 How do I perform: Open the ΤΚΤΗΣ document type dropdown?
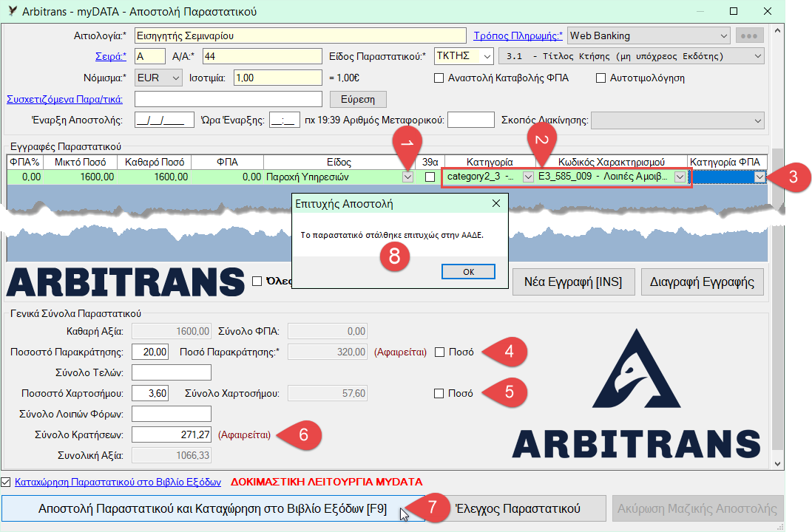coord(487,56)
